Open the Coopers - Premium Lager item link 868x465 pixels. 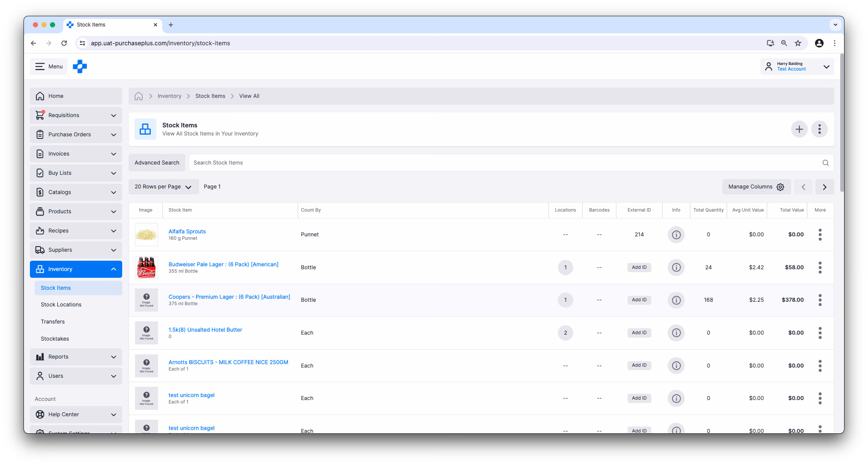pyautogui.click(x=229, y=297)
